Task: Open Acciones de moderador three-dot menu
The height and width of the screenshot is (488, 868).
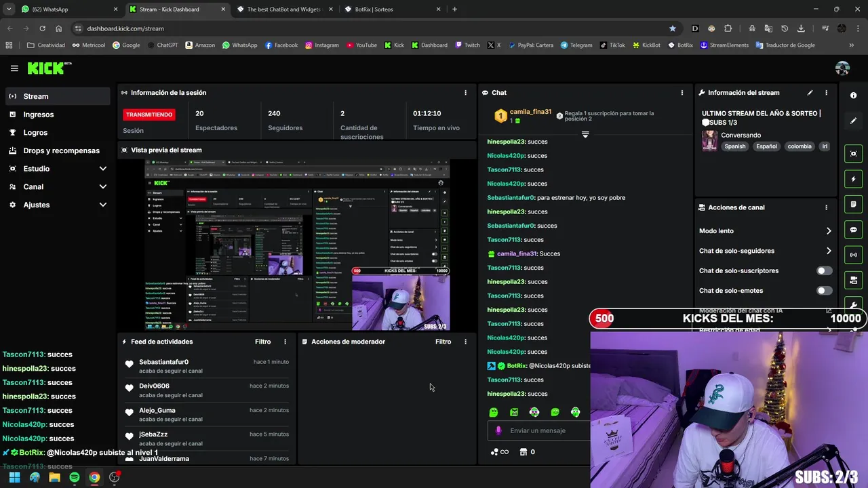Action: 465,342
